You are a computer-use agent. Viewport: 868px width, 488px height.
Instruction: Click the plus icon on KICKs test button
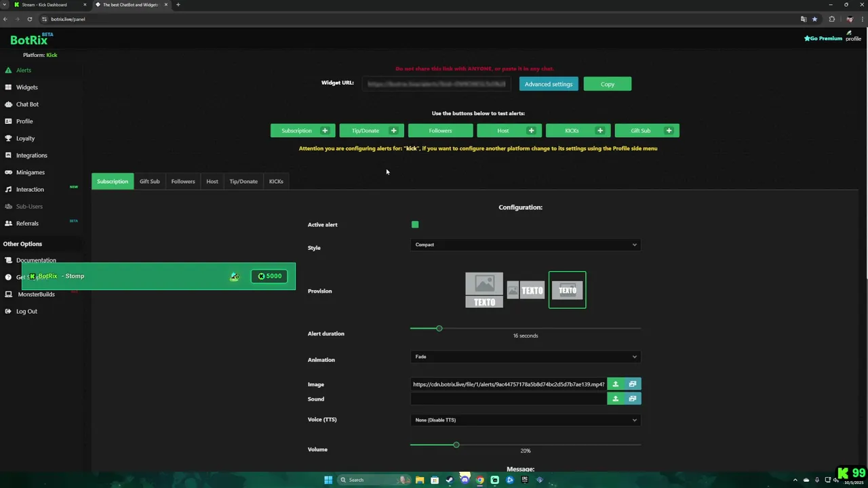[600, 131]
